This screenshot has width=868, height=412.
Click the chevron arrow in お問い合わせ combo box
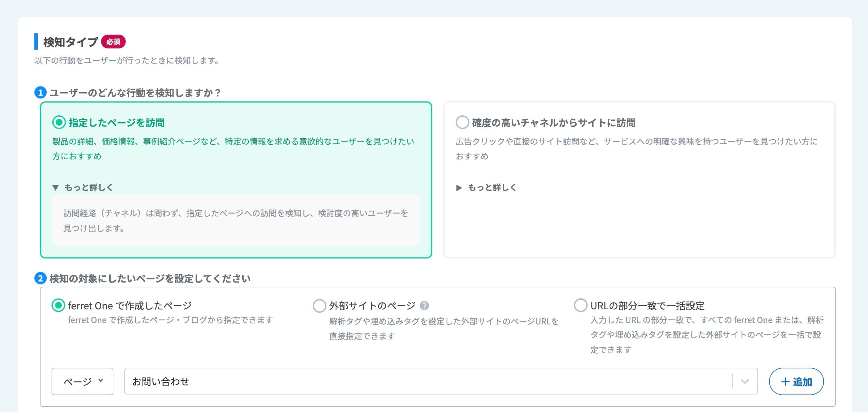(x=745, y=381)
